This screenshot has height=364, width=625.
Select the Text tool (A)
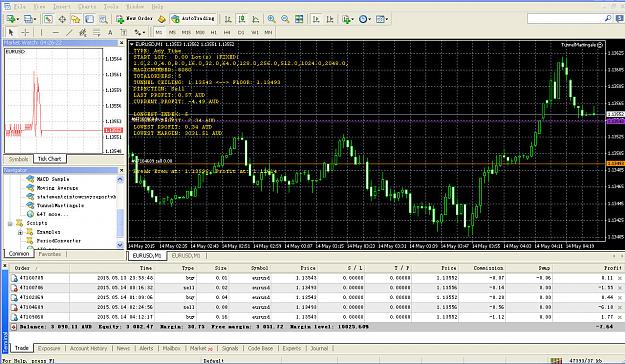click(110, 32)
